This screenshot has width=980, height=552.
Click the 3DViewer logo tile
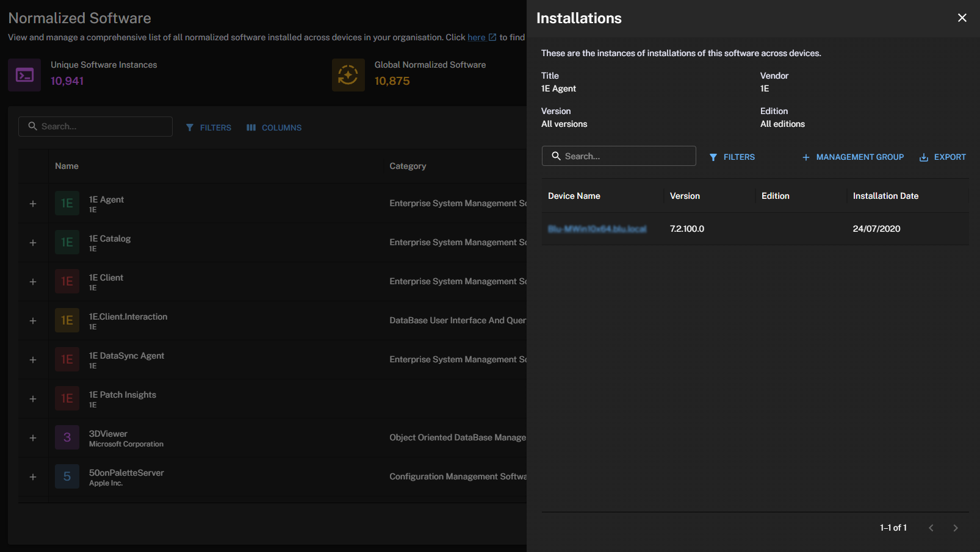pyautogui.click(x=67, y=437)
